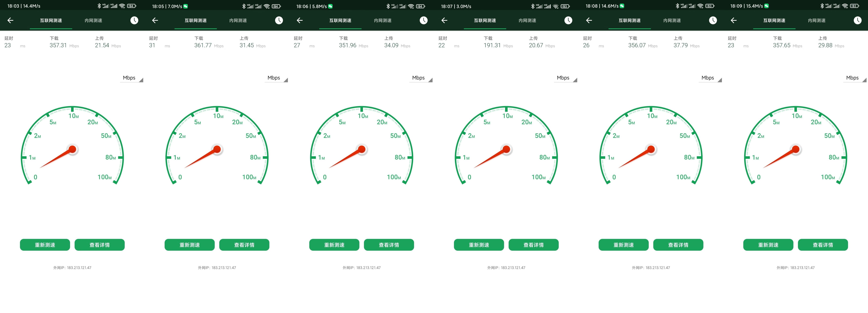Tap Bluetooth icon in 18:07 status bar
The image size is (868, 313).
(533, 6)
